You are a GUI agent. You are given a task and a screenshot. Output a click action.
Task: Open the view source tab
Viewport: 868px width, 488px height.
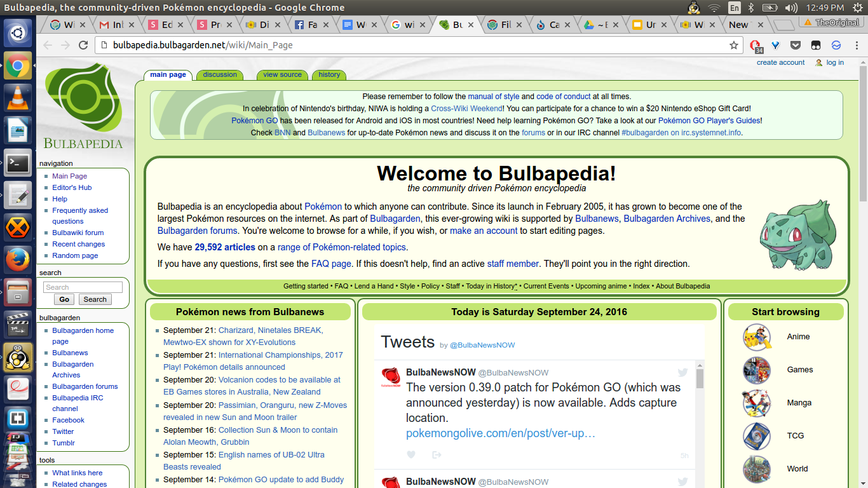tap(282, 75)
